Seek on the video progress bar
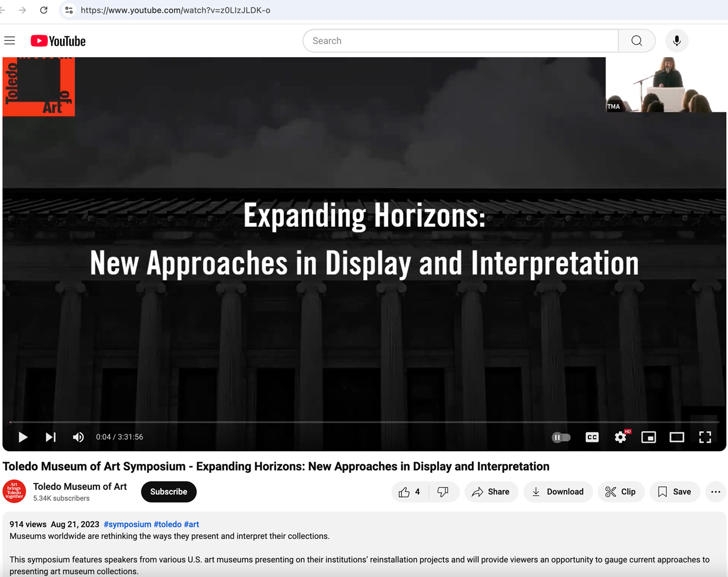This screenshot has height=577, width=728. click(x=364, y=422)
